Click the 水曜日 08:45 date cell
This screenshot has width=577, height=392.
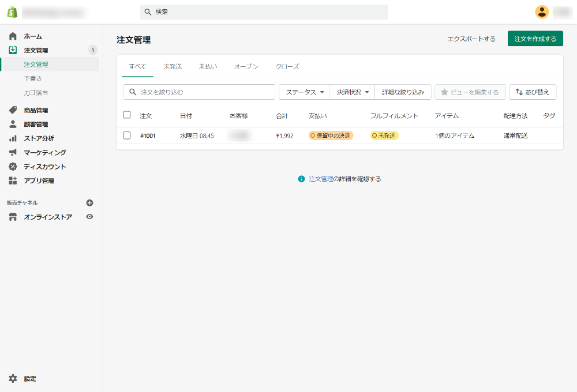click(x=197, y=135)
